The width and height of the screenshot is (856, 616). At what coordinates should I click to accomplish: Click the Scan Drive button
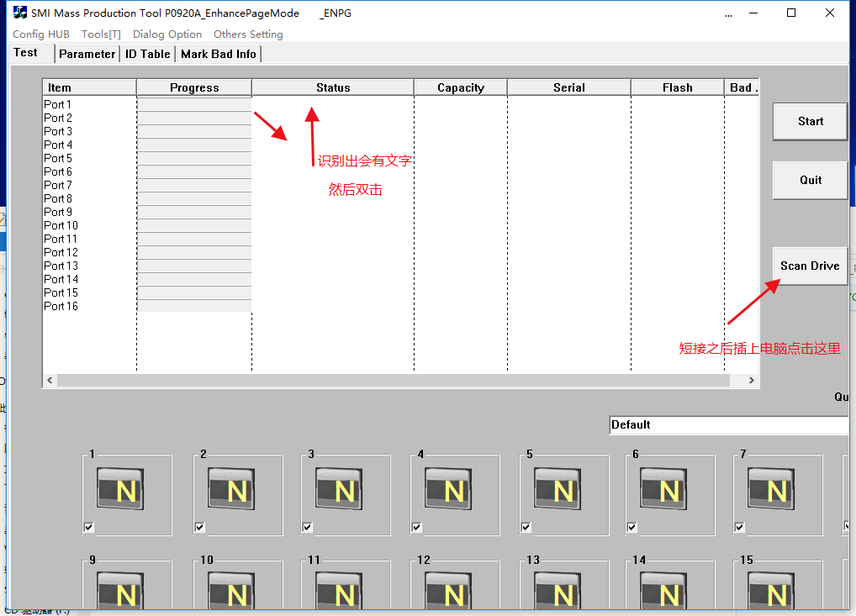[x=810, y=266]
